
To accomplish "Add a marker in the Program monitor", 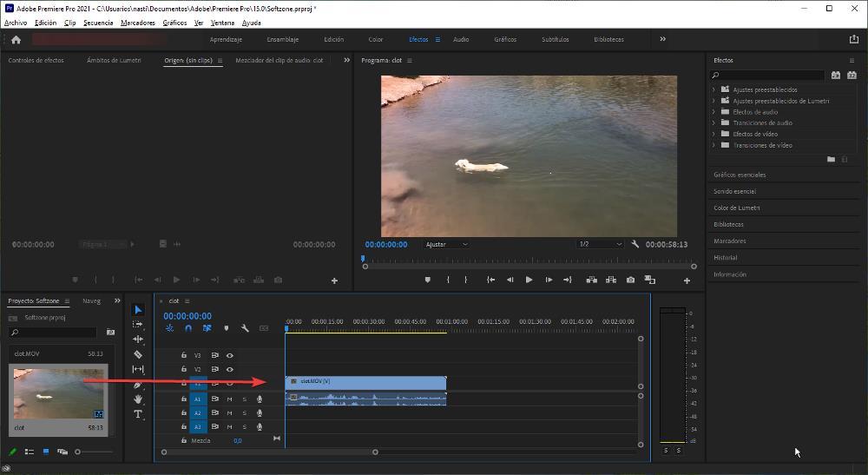I will click(427, 280).
